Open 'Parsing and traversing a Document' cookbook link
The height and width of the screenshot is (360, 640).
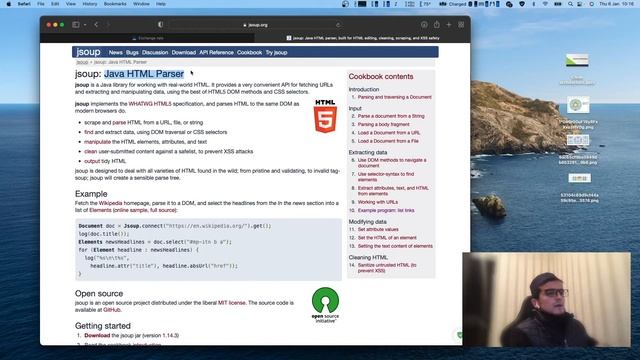click(395, 97)
